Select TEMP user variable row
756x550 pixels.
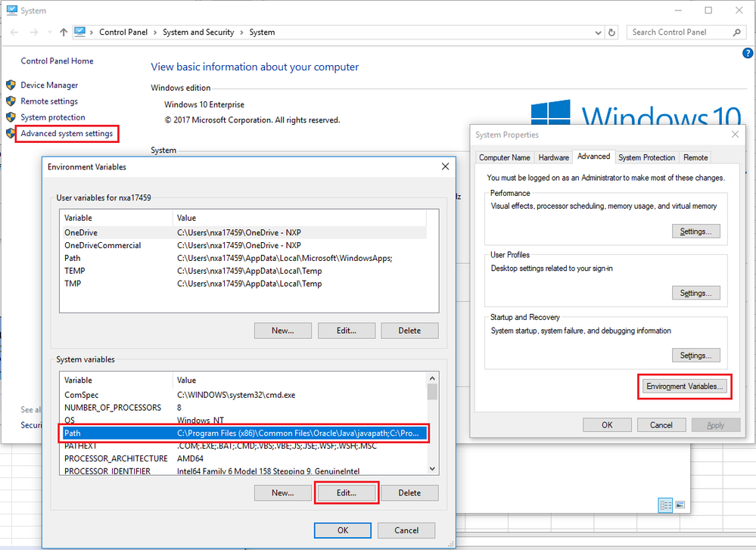[x=244, y=271]
